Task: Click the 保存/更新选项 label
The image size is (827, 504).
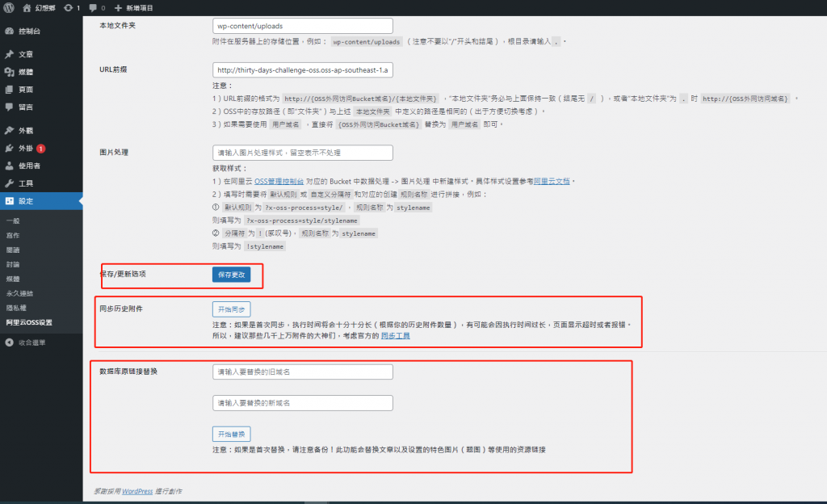Action: click(123, 274)
